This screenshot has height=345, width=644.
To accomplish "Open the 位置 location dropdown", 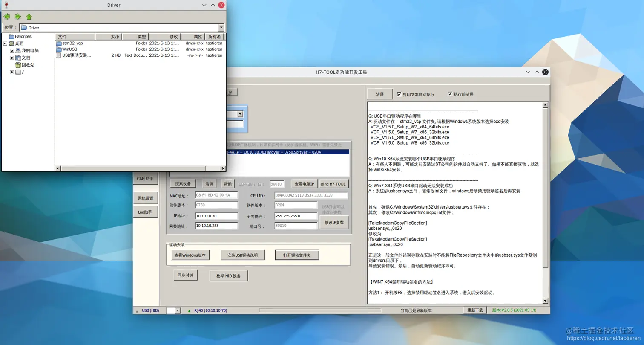I will [221, 28].
